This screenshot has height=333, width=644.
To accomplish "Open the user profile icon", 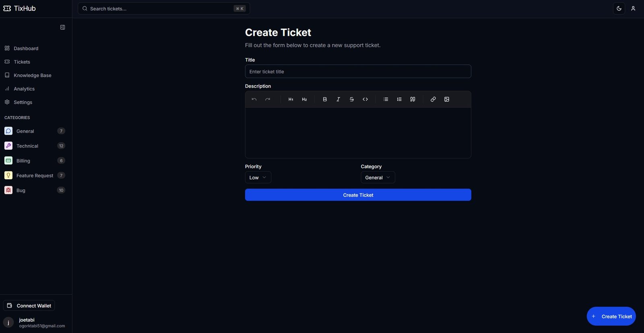I will (x=633, y=8).
